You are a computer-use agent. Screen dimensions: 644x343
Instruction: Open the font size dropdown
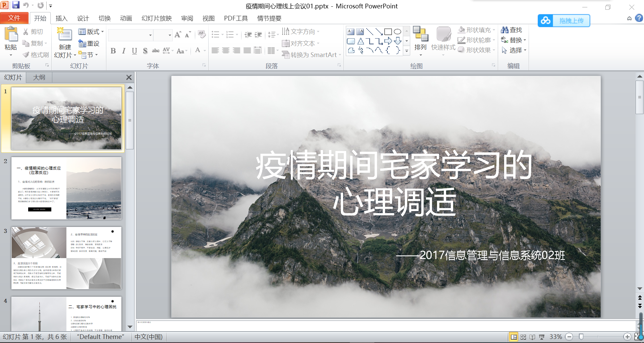point(170,35)
